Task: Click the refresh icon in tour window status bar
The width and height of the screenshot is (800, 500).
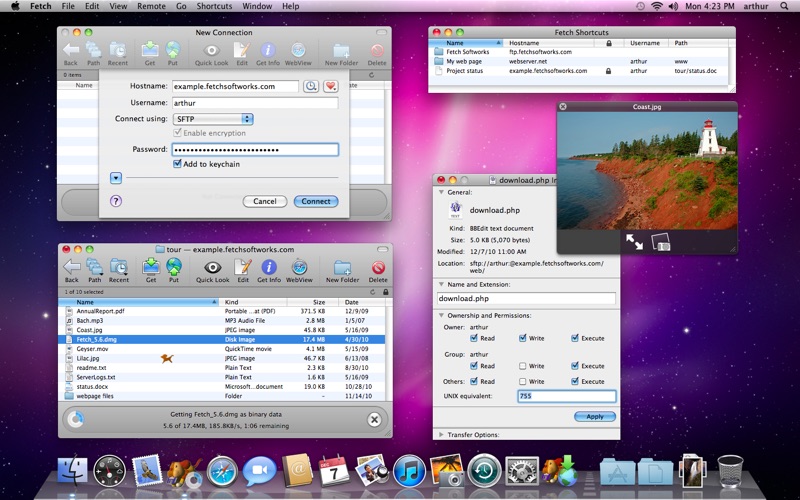Action: [x=372, y=292]
